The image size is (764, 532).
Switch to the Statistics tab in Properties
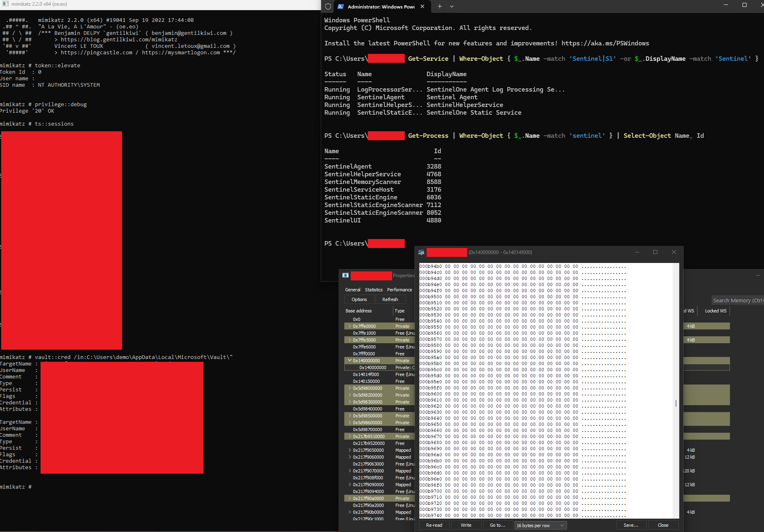click(x=374, y=290)
